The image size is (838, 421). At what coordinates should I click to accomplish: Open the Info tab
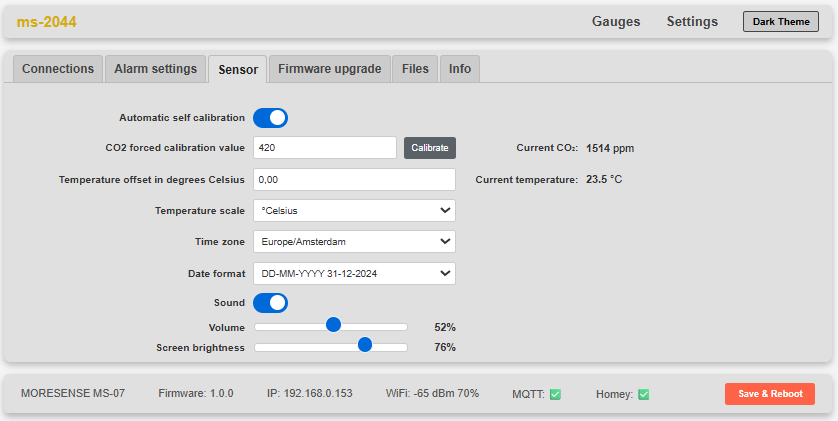460,69
